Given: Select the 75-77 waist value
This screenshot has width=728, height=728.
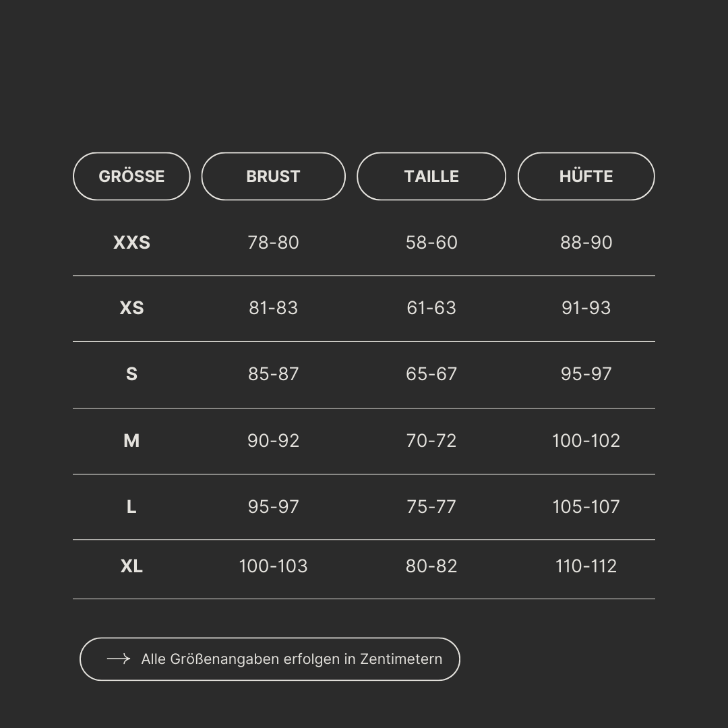Looking at the screenshot, I should coord(431,507).
